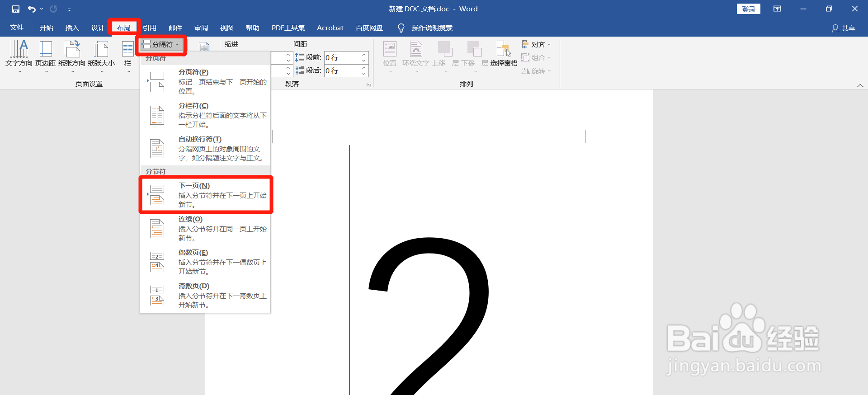
Task: Decrease 段前 spacing with down arrow
Action: [x=364, y=61]
